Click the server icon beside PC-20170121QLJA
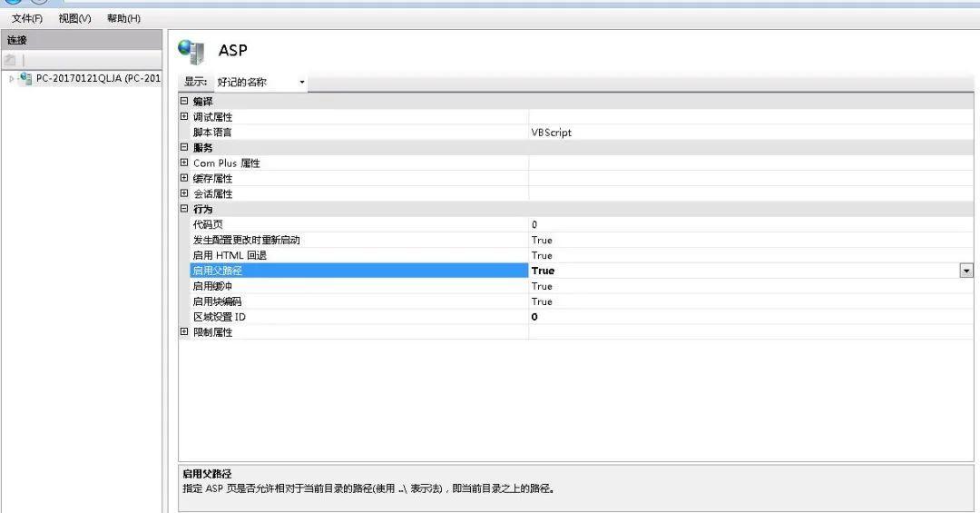This screenshot has height=513, width=980. pyautogui.click(x=25, y=79)
